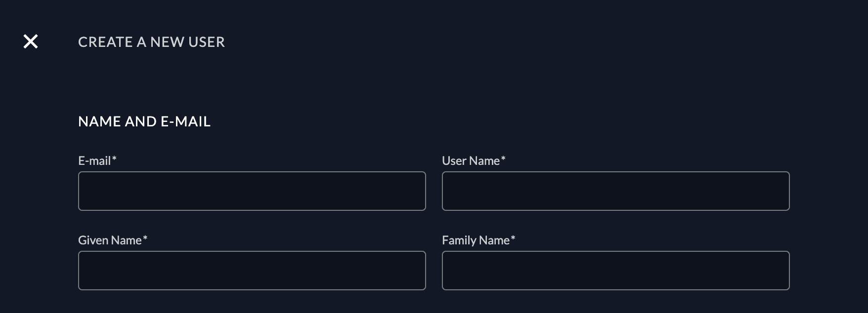
Task: Click the required asterisk beside E-mail
Action: coord(114,159)
